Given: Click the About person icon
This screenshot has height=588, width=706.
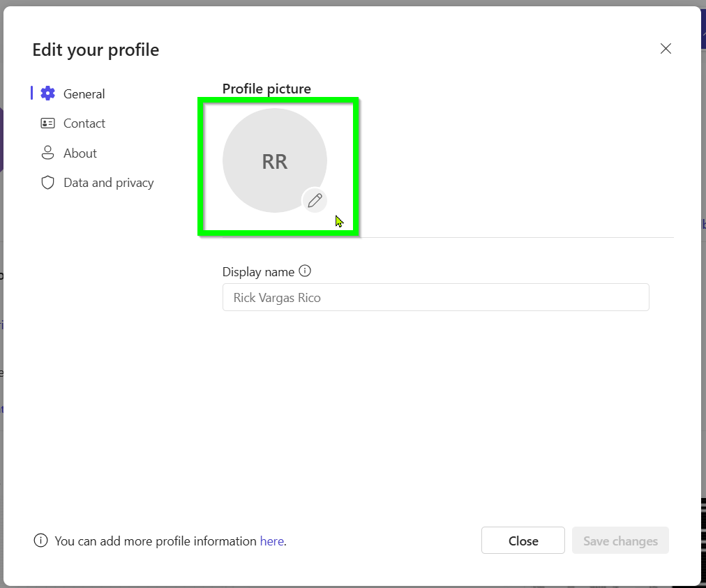Looking at the screenshot, I should click(x=47, y=153).
